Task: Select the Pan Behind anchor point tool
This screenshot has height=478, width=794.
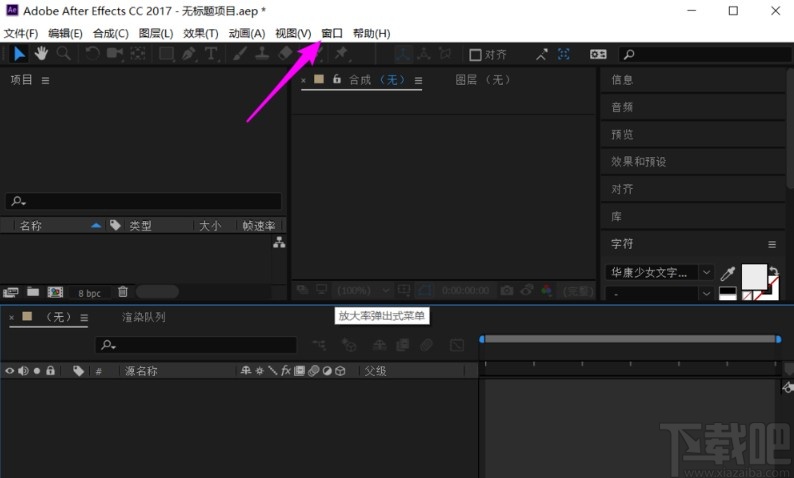Action: [x=138, y=54]
